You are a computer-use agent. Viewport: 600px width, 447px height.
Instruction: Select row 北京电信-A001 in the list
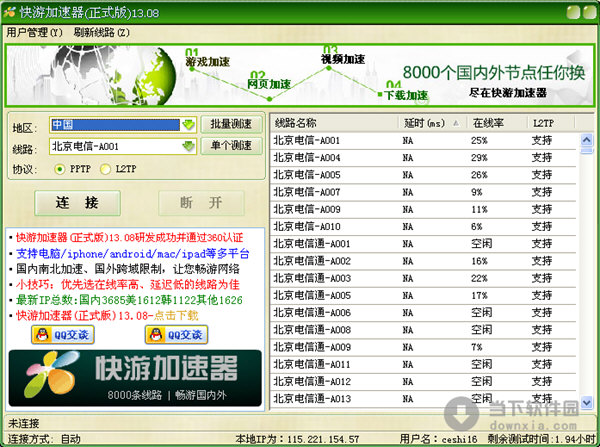coord(423,140)
